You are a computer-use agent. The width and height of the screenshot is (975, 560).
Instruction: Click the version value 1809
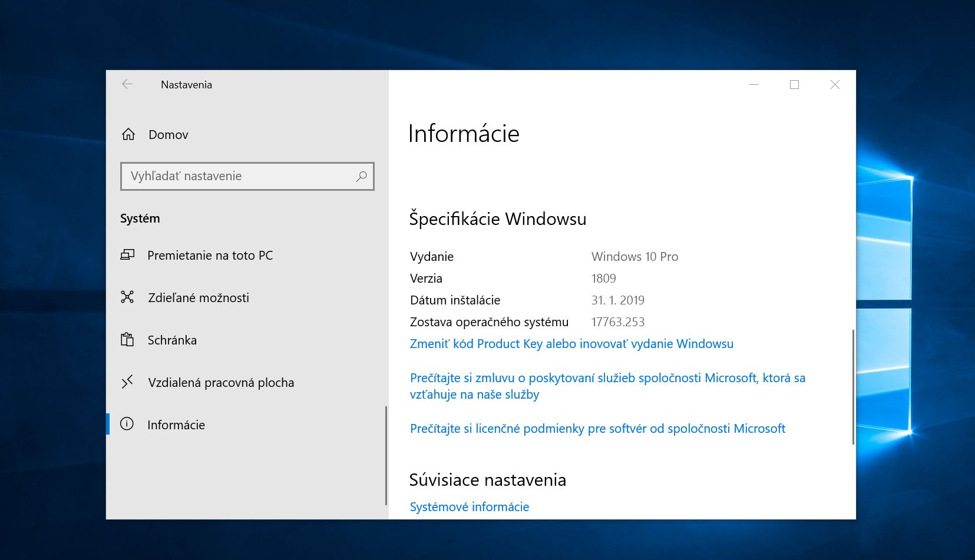[x=604, y=279]
